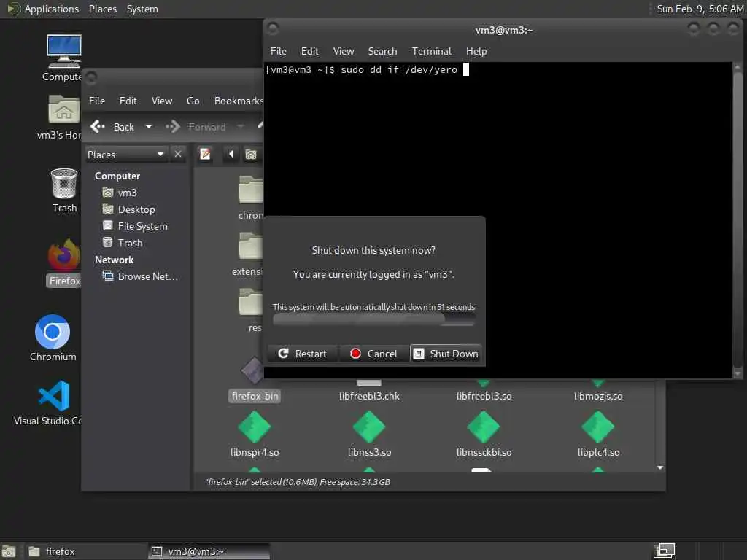Open the View menu in file manager
Viewport: 747px width, 560px height.
click(x=162, y=101)
